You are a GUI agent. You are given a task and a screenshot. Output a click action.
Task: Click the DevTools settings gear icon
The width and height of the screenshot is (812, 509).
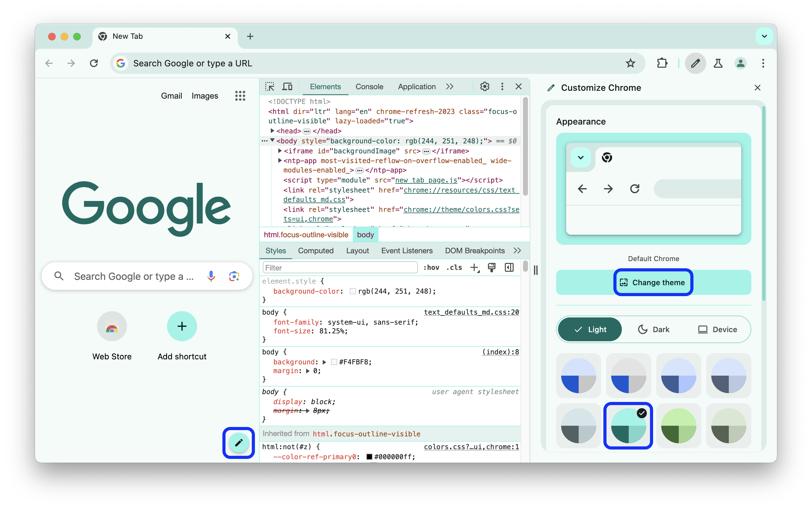tap(485, 87)
